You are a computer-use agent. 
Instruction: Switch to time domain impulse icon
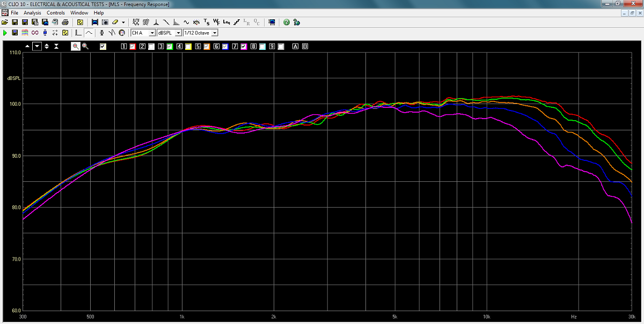pos(78,33)
